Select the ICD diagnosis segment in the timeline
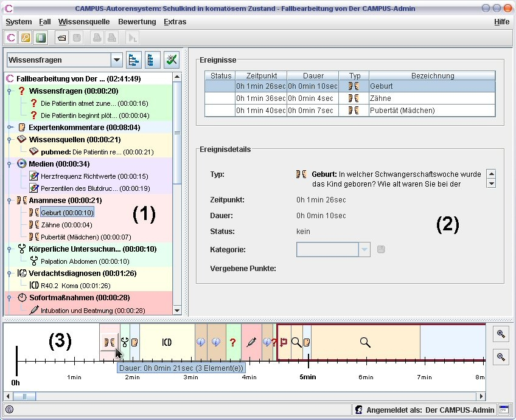 167,342
